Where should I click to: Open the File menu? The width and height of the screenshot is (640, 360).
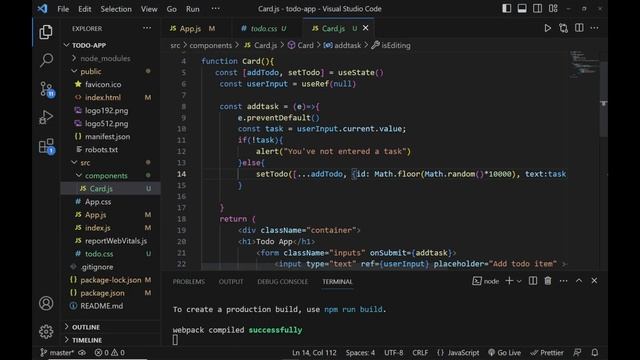[63, 9]
